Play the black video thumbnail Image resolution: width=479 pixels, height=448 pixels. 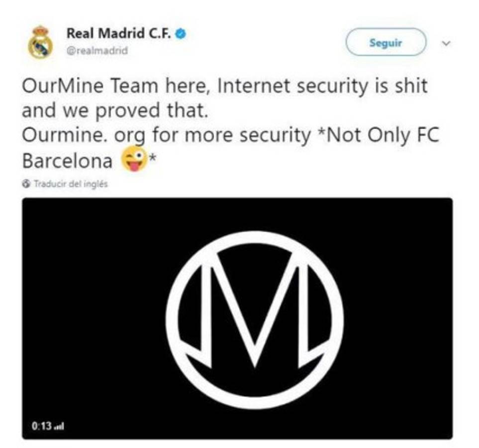tap(237, 319)
